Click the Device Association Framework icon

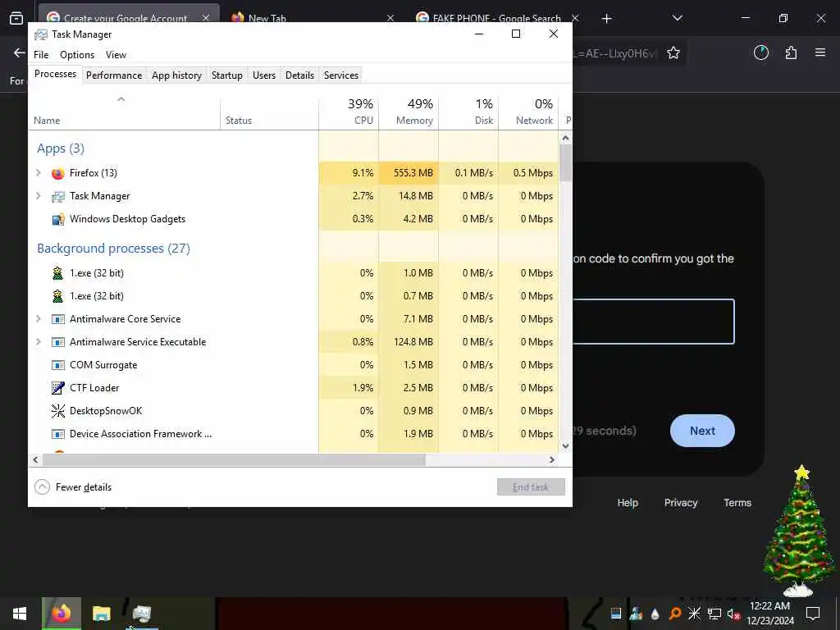tap(58, 434)
